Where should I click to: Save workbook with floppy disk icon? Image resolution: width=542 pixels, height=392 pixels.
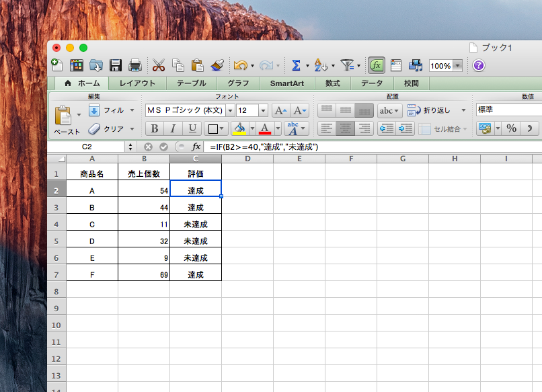point(116,65)
